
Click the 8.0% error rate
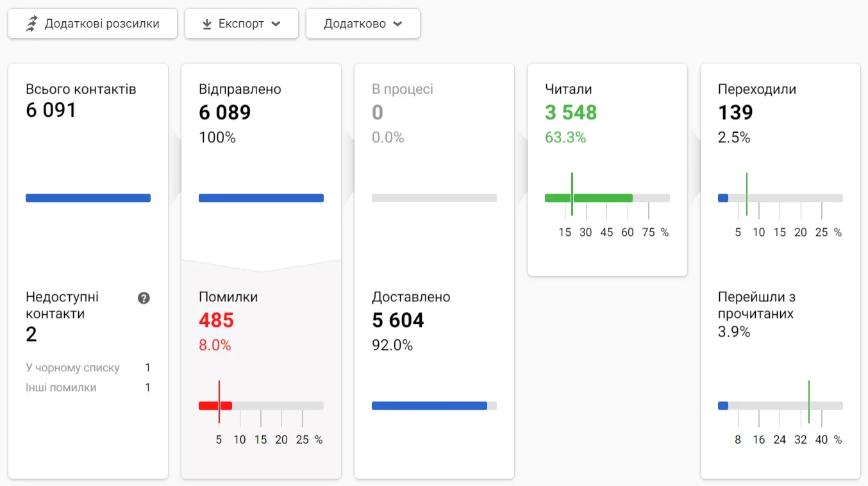(x=215, y=345)
